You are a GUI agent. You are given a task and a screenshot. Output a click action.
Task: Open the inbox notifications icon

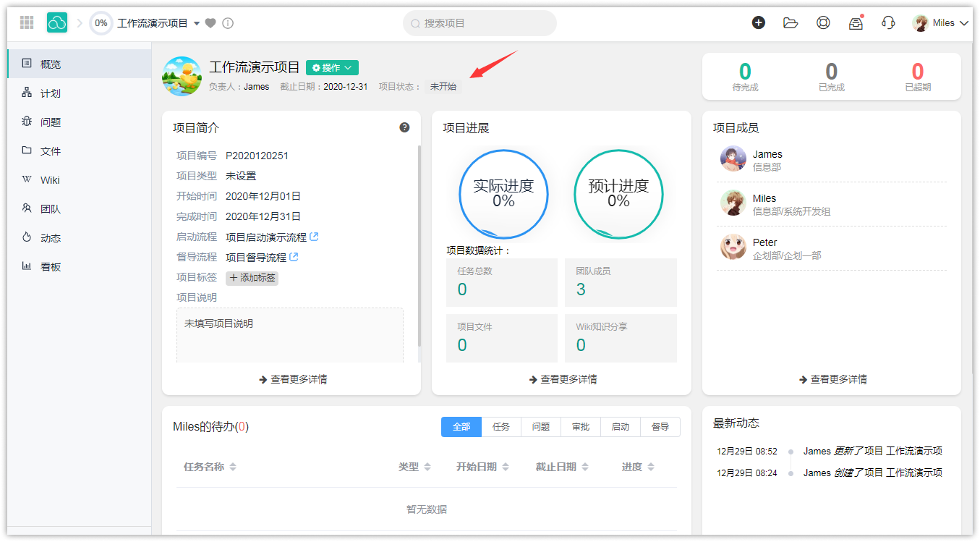coord(856,22)
